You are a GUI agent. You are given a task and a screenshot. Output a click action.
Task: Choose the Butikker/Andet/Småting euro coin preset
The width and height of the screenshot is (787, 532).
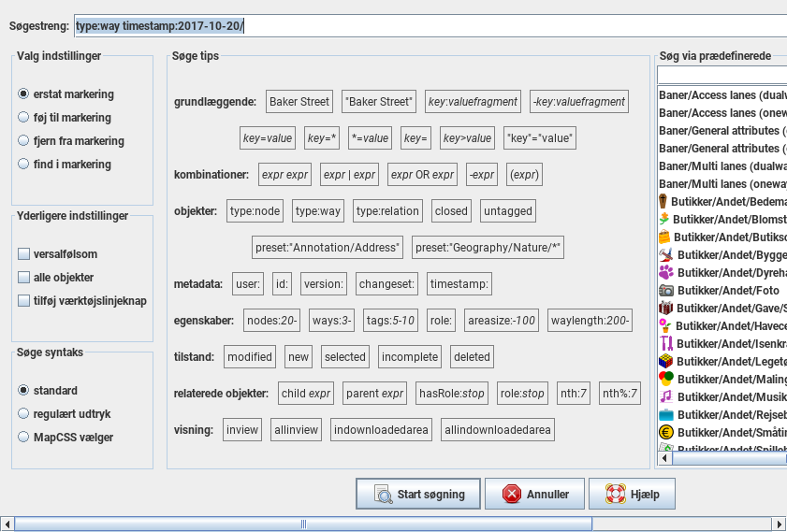click(665, 432)
